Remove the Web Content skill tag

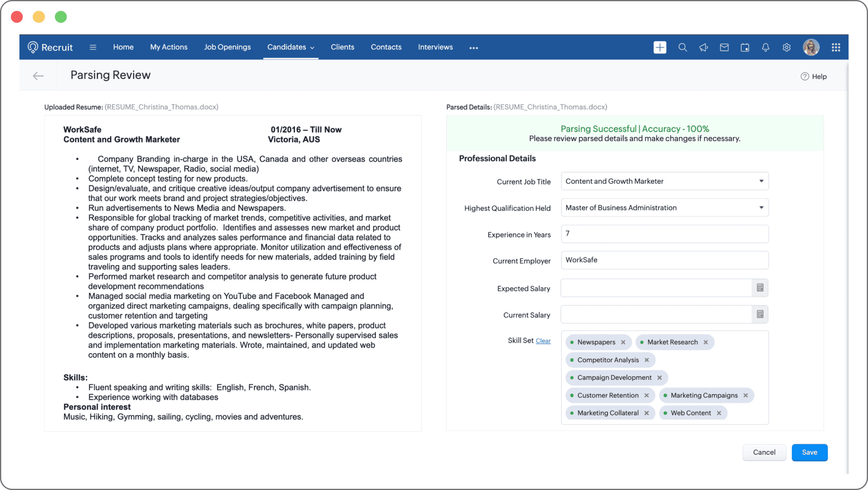coord(719,413)
